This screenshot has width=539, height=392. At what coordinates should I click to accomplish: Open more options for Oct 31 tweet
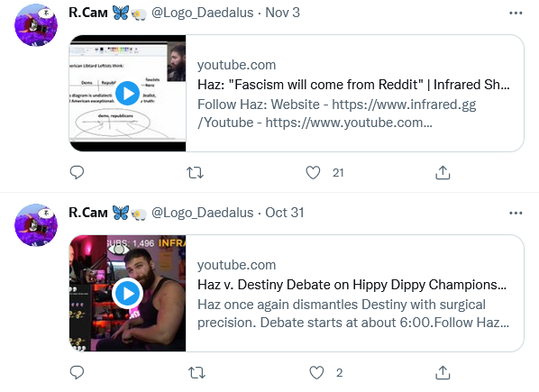[x=516, y=213]
